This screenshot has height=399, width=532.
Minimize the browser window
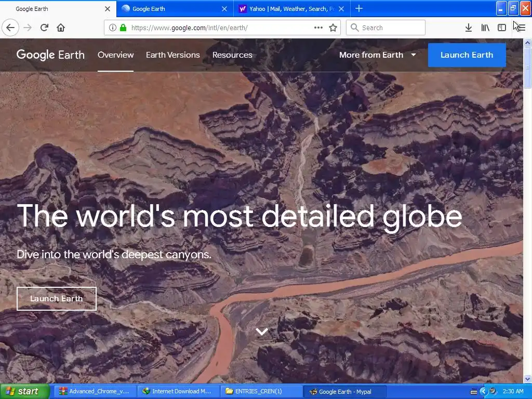pos(501,8)
